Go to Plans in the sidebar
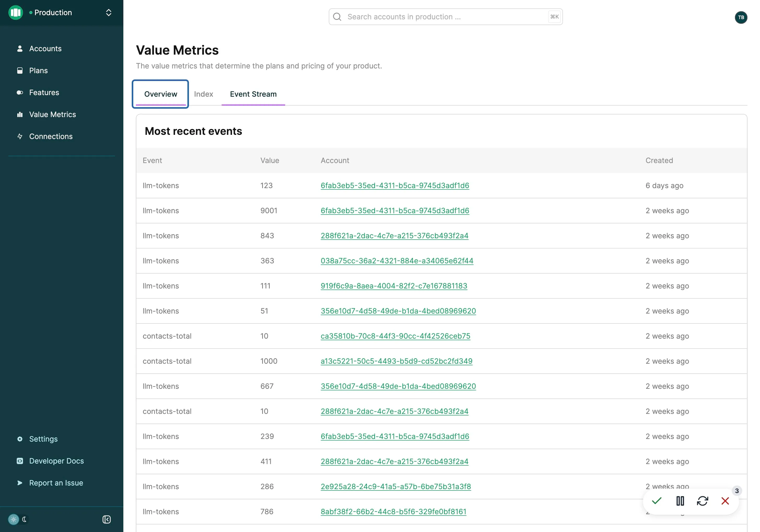The width and height of the screenshot is (760, 532). [38, 71]
